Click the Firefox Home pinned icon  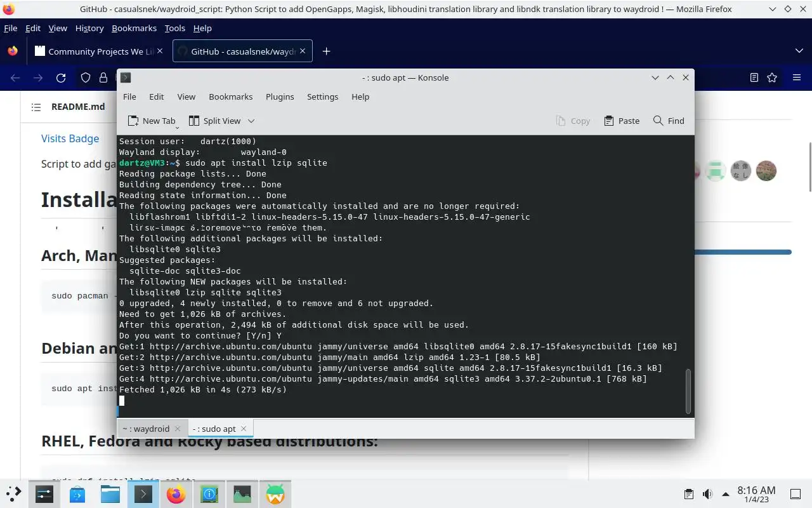coord(13,51)
